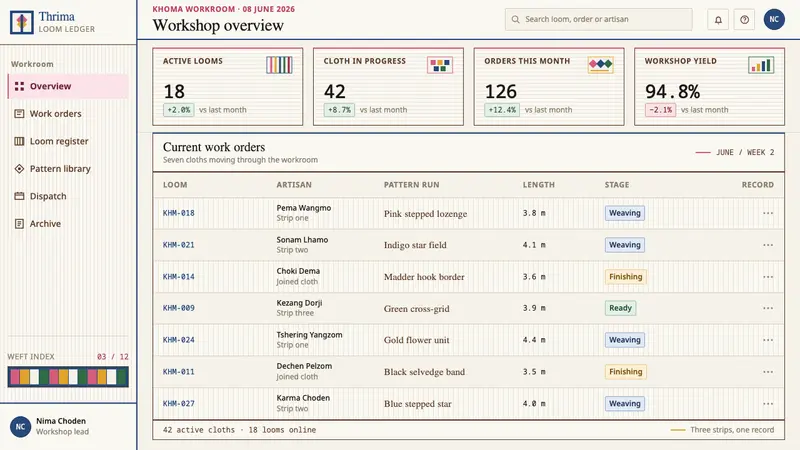Click 'Gold flower unit' pattern cell
This screenshot has height=450, width=800.
pyautogui.click(x=416, y=340)
